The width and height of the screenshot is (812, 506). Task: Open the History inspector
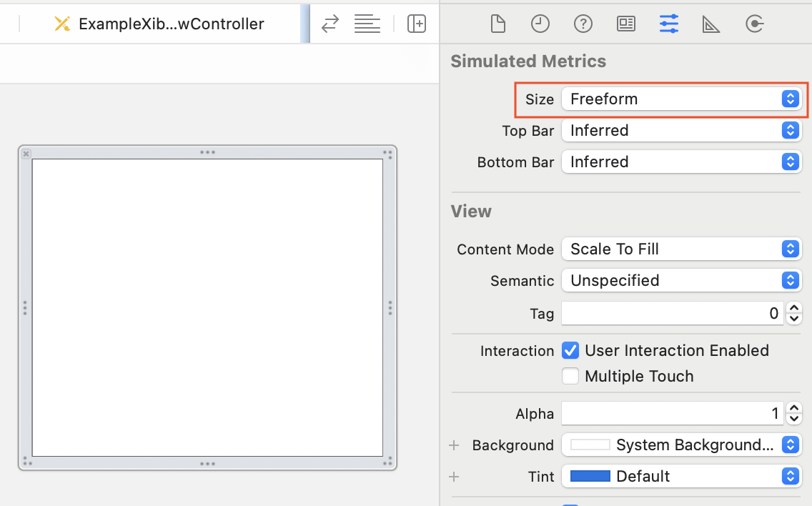point(540,24)
